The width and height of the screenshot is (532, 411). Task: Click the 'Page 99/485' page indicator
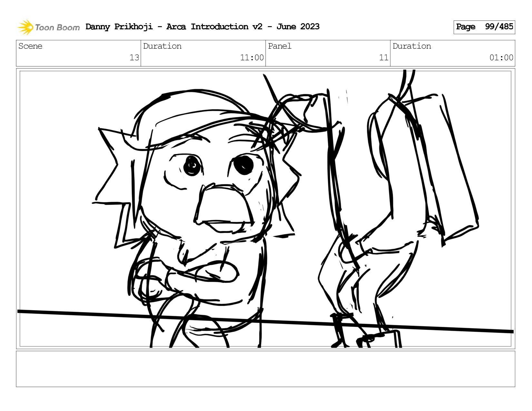click(x=484, y=27)
